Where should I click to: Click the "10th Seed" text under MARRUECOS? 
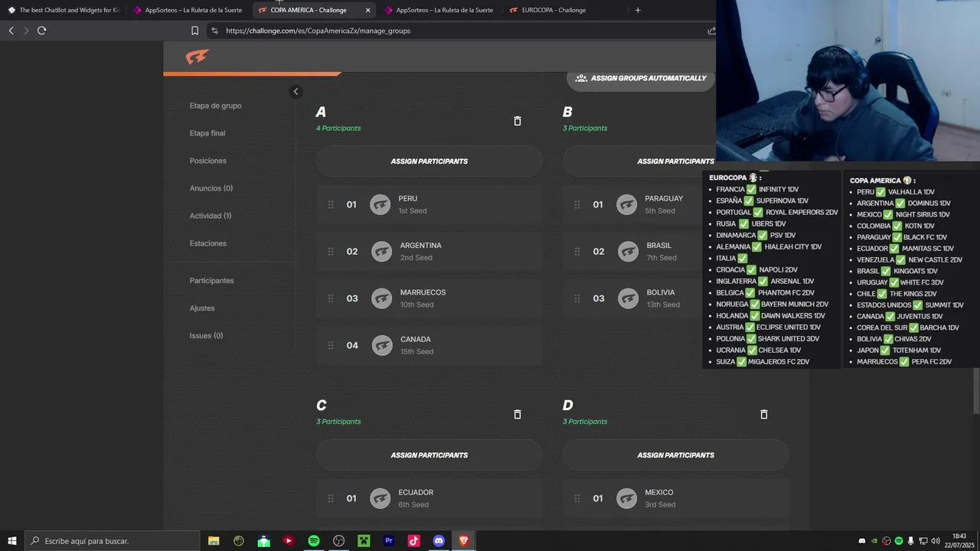(416, 305)
